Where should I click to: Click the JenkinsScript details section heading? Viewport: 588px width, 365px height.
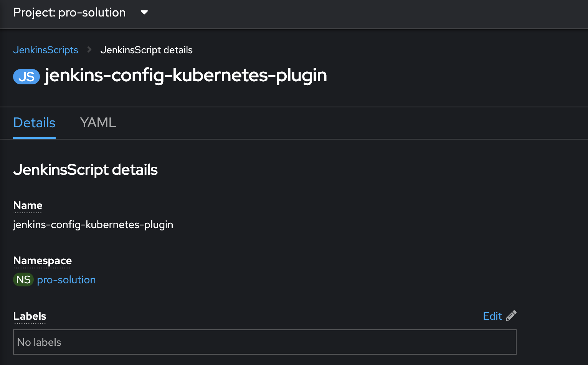[86, 170]
